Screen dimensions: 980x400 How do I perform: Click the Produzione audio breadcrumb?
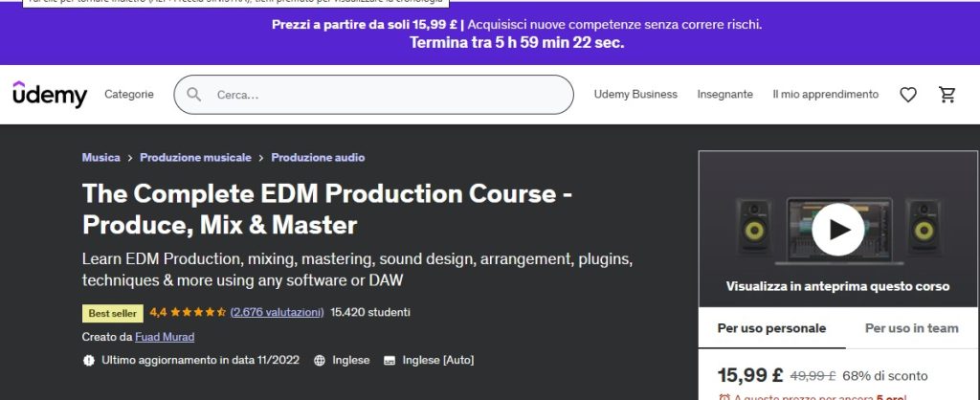318,158
